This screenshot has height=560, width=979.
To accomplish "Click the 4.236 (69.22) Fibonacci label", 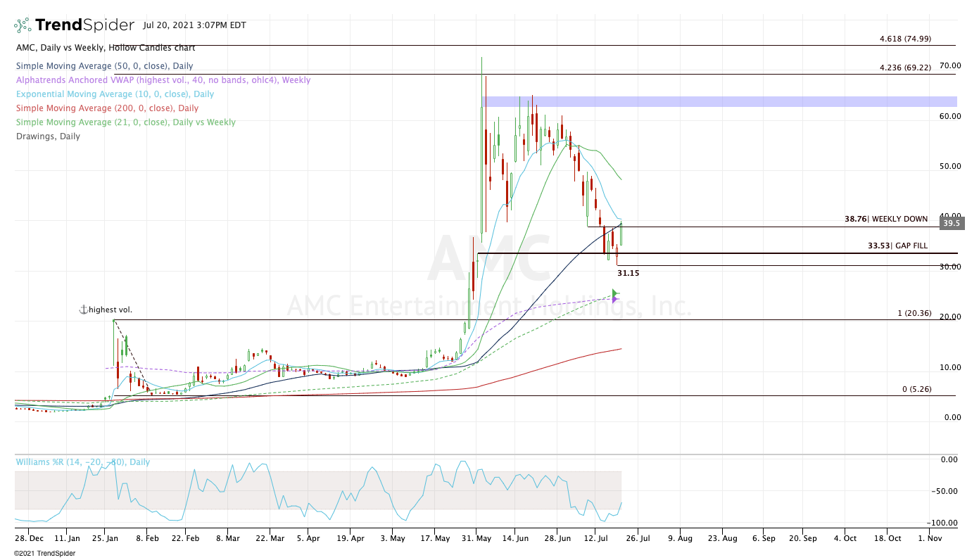I will coord(905,68).
